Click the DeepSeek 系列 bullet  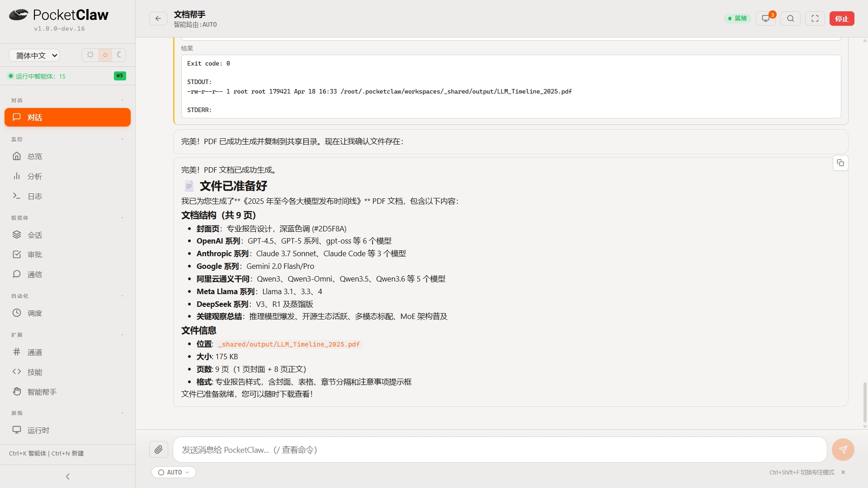point(255,304)
